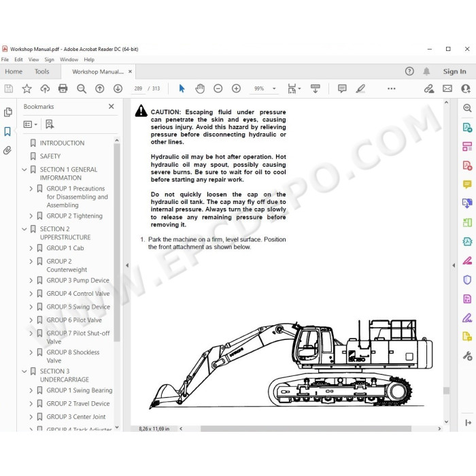Click the find current bookmark icon
This screenshot has height=476, width=476.
coord(50,124)
